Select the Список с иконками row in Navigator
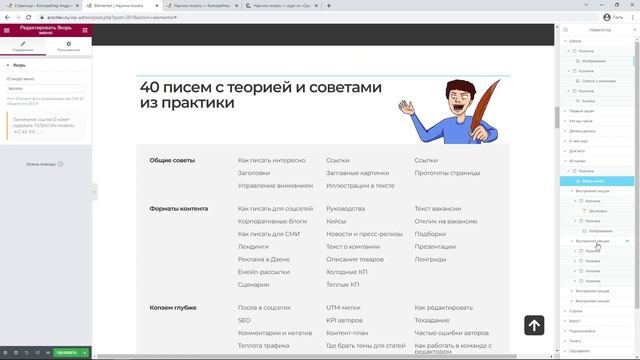This screenshot has width=640, height=360. click(x=597, y=81)
